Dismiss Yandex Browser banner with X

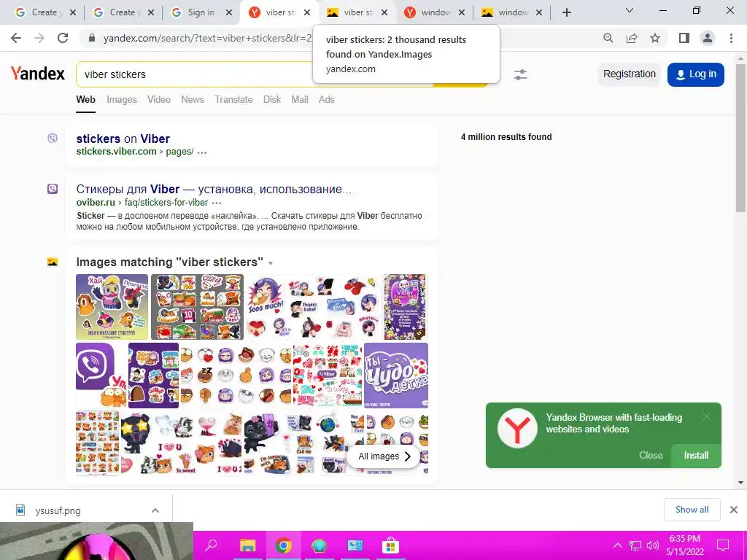coord(706,416)
